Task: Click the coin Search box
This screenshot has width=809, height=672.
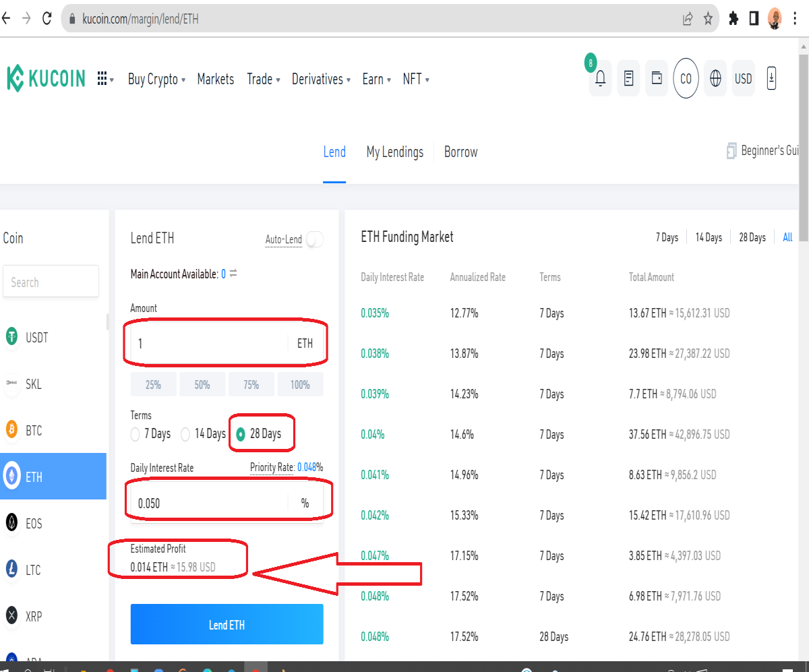Action: (51, 281)
